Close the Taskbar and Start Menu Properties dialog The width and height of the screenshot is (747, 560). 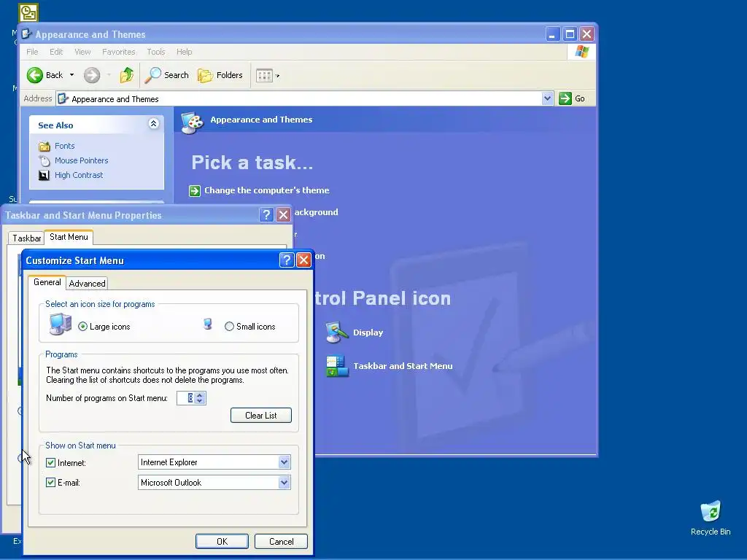284,215
